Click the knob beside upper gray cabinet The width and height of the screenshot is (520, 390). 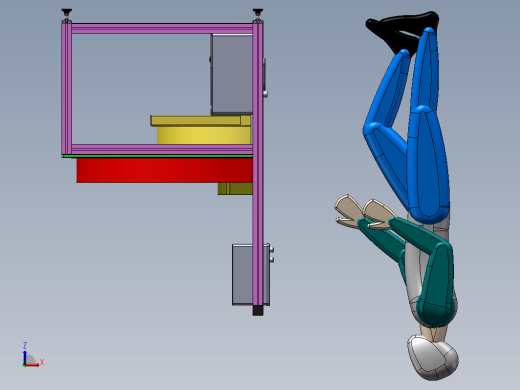click(x=265, y=94)
